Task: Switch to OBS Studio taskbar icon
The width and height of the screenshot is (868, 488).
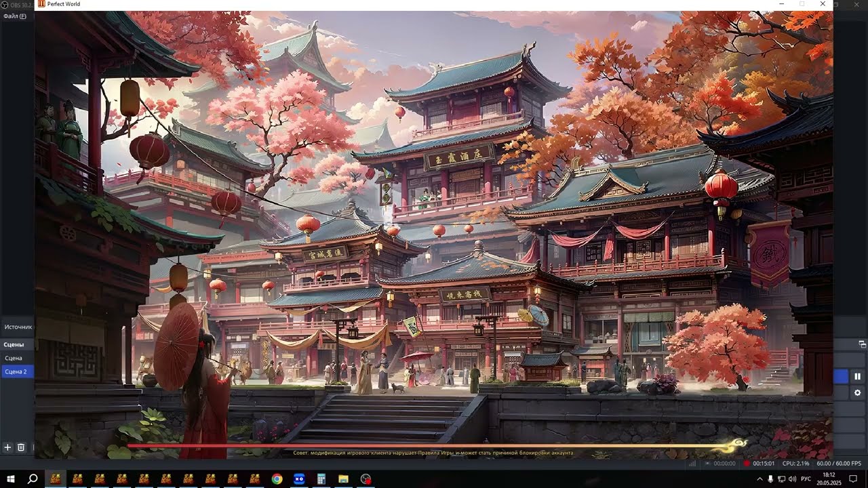Action: 366,479
